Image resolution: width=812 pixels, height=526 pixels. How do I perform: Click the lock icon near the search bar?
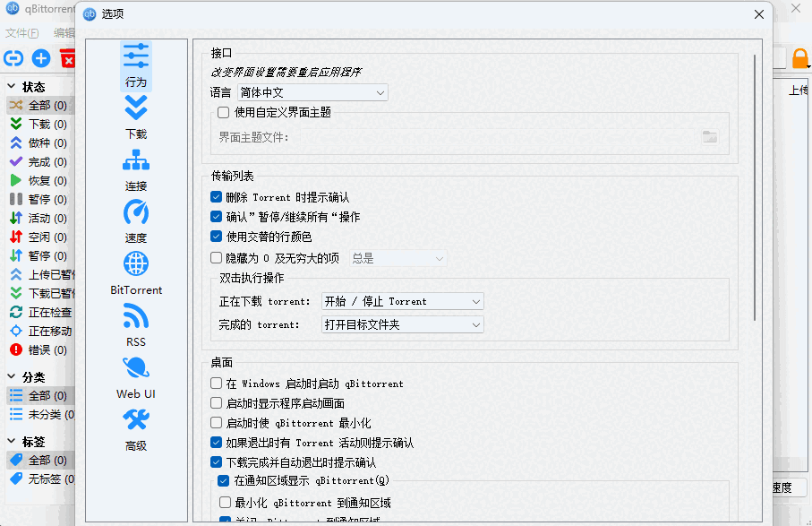[802, 57]
